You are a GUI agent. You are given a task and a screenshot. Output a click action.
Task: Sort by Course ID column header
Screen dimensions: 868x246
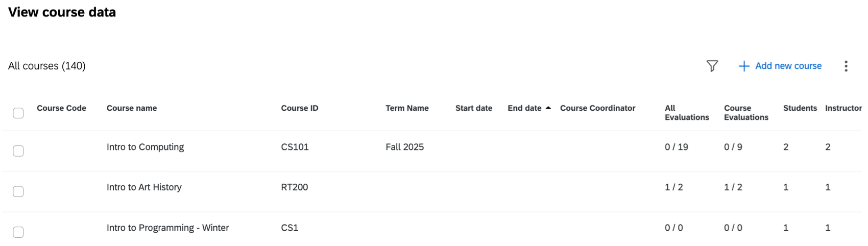300,108
